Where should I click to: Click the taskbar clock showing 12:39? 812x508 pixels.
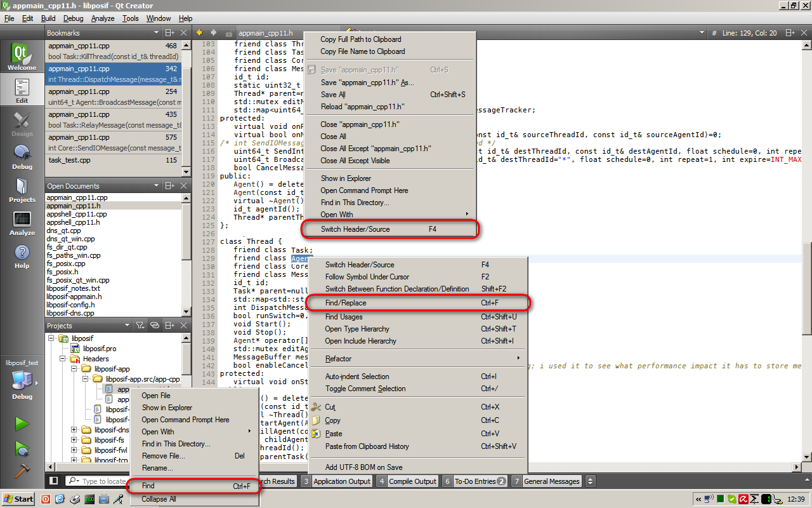796,499
